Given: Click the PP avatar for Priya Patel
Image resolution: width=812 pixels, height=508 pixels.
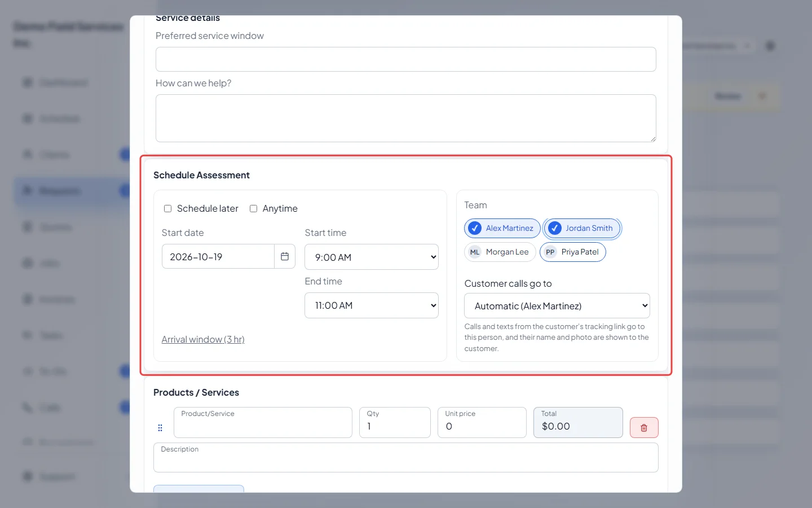Looking at the screenshot, I should point(550,252).
